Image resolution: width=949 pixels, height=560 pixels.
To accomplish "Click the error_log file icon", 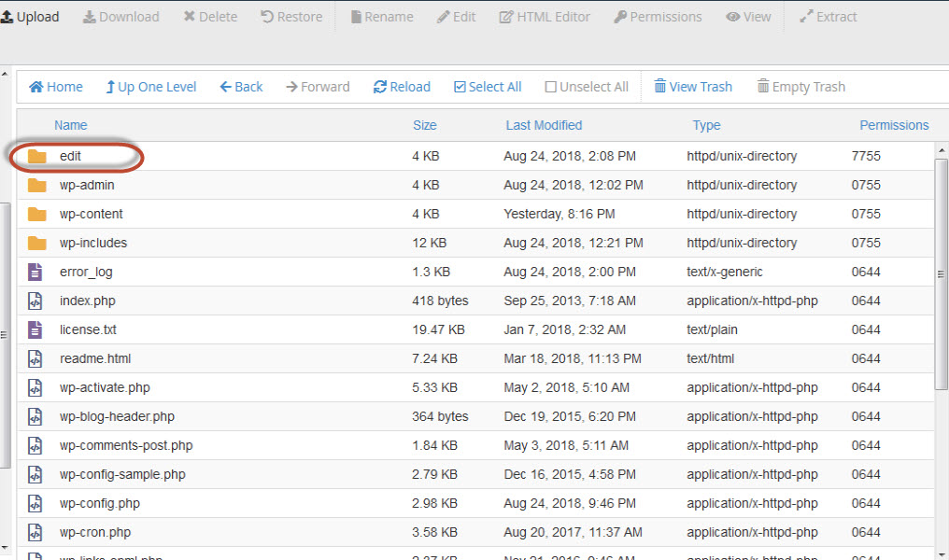I will [x=36, y=272].
